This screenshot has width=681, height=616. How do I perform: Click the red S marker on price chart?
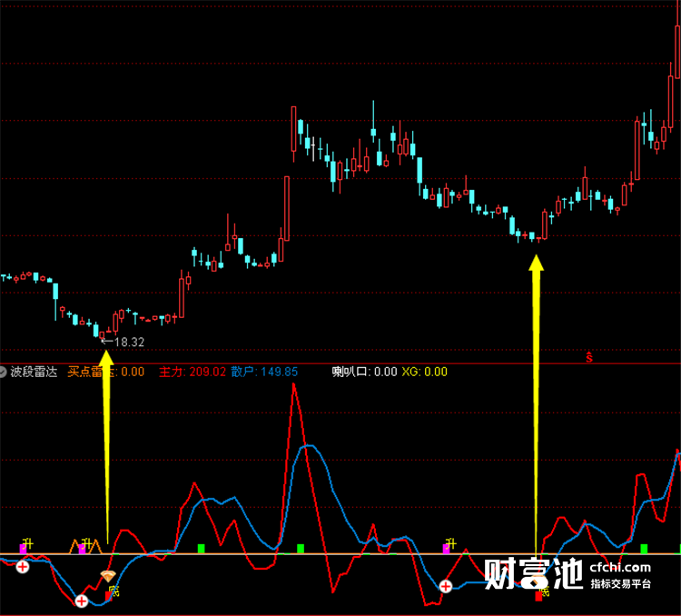(x=589, y=357)
